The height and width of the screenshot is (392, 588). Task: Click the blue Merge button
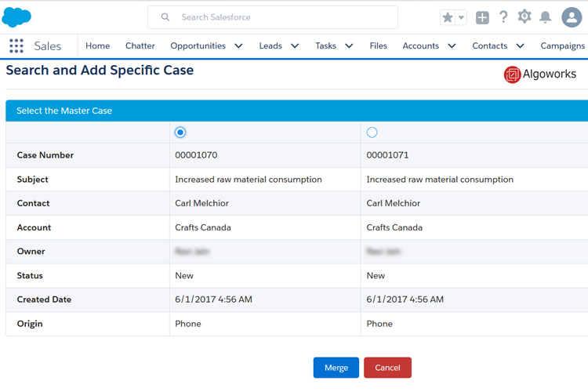click(336, 368)
